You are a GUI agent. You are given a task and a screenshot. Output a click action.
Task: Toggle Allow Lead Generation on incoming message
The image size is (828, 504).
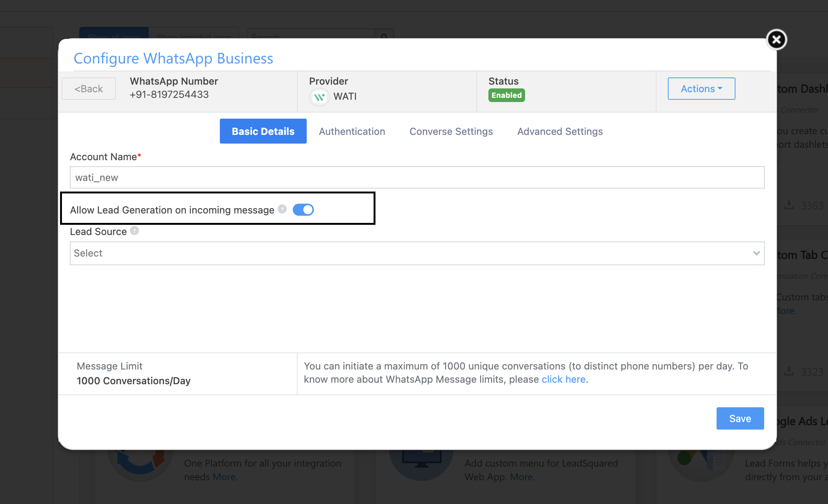(303, 210)
